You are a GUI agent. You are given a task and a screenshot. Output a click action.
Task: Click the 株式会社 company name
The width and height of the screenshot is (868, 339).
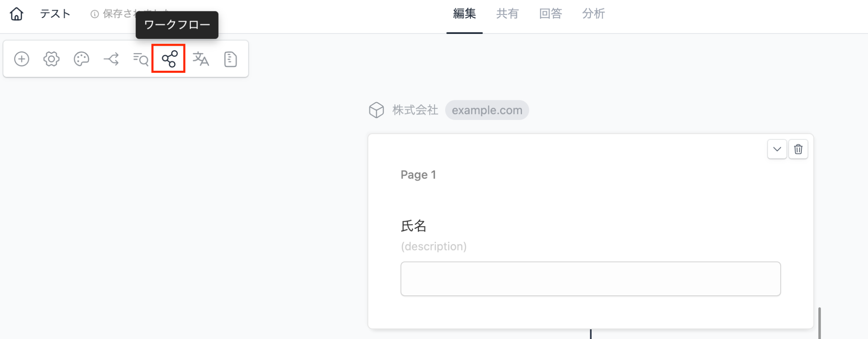point(415,110)
